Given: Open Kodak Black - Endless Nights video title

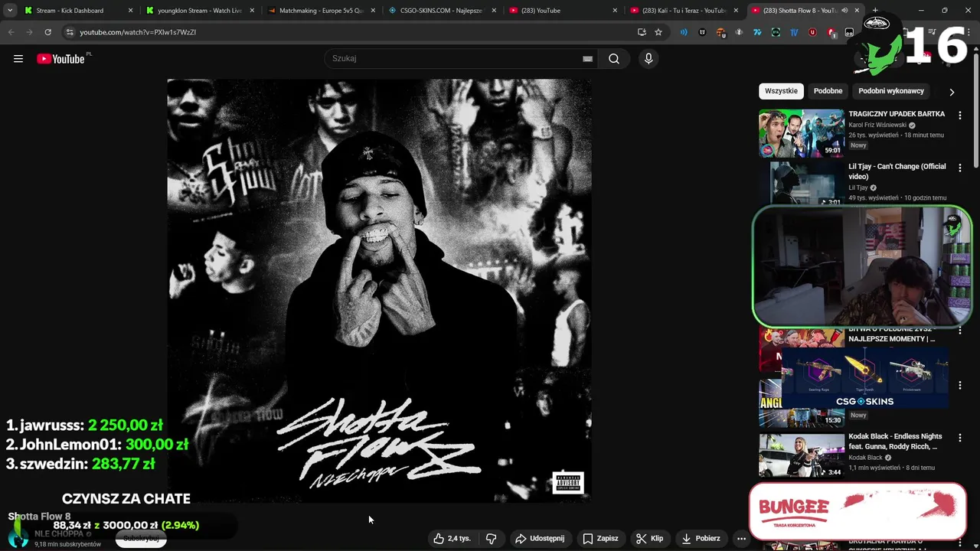Looking at the screenshot, I should tap(895, 442).
